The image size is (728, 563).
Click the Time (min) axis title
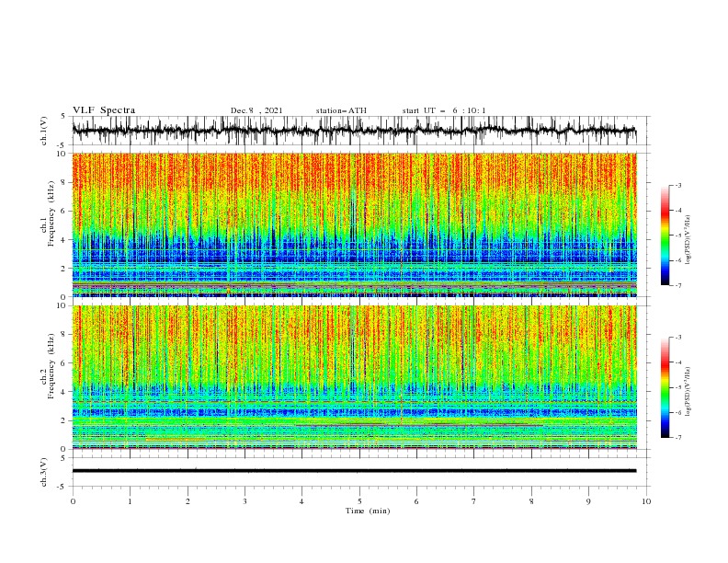tap(368, 511)
